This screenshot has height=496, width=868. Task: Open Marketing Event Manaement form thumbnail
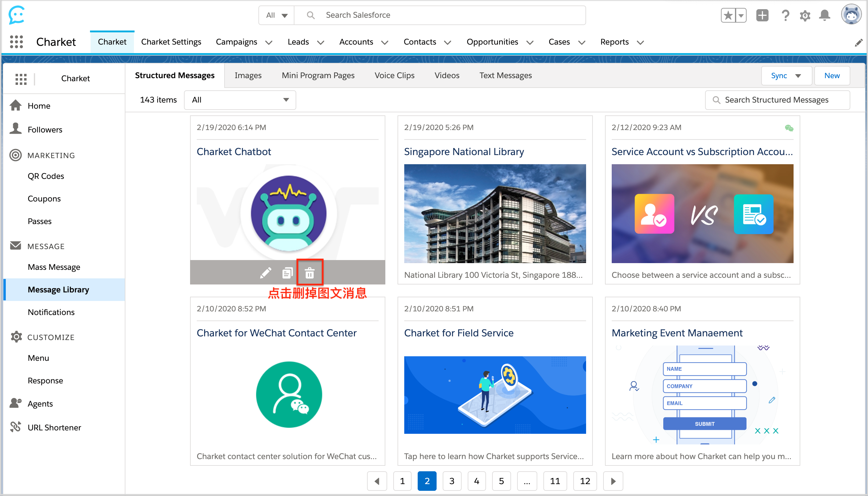click(x=702, y=395)
